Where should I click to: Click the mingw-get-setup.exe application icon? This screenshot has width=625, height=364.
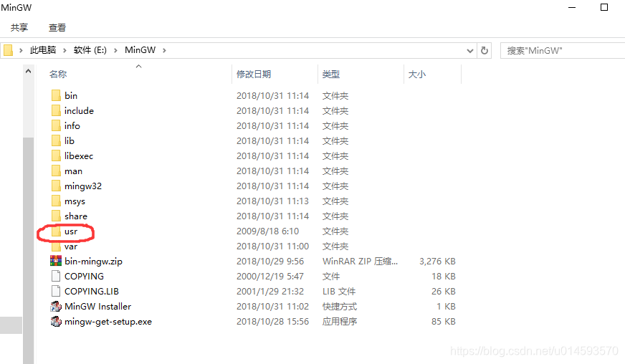(x=56, y=321)
